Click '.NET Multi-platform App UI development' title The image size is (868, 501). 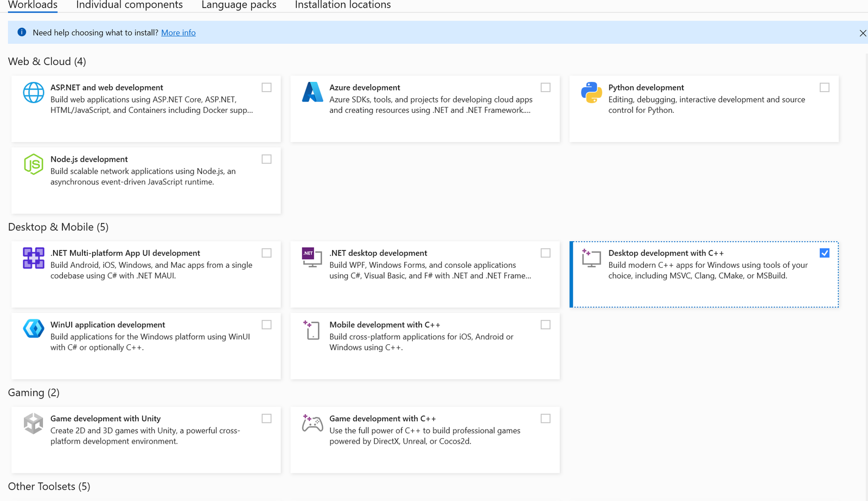pos(125,253)
